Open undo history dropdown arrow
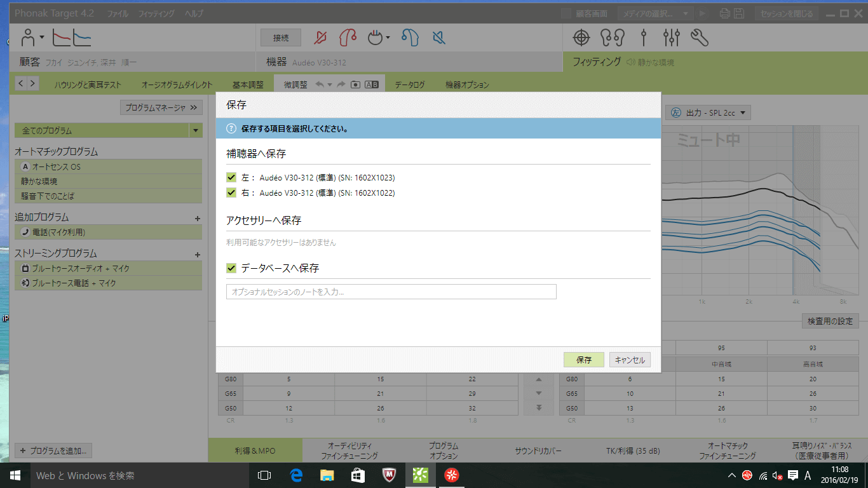This screenshot has height=488, width=868. click(x=330, y=85)
